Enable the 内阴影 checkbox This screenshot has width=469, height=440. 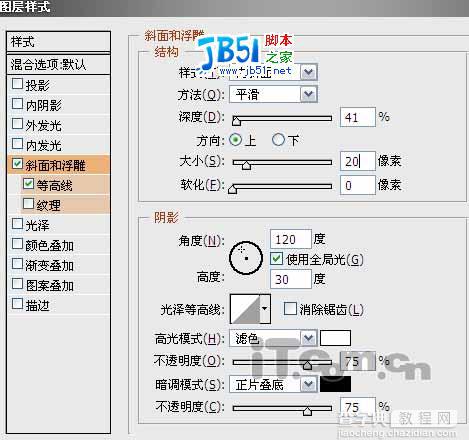[17, 104]
